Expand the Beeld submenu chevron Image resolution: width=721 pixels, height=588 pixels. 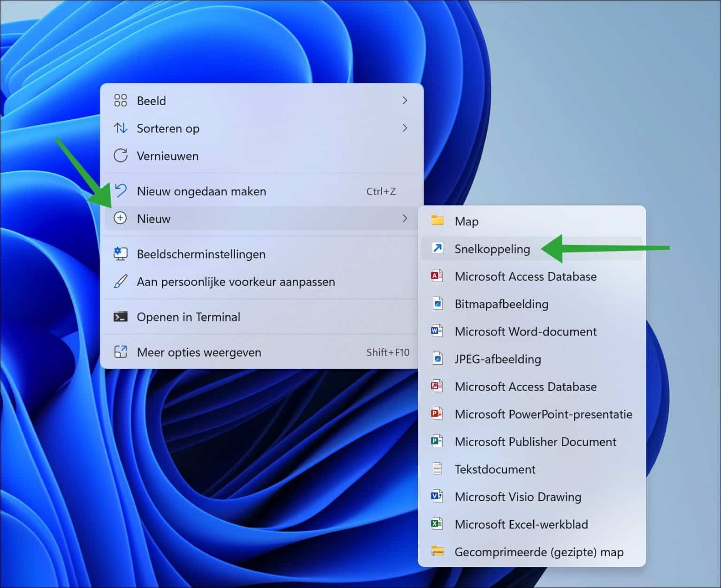(405, 100)
